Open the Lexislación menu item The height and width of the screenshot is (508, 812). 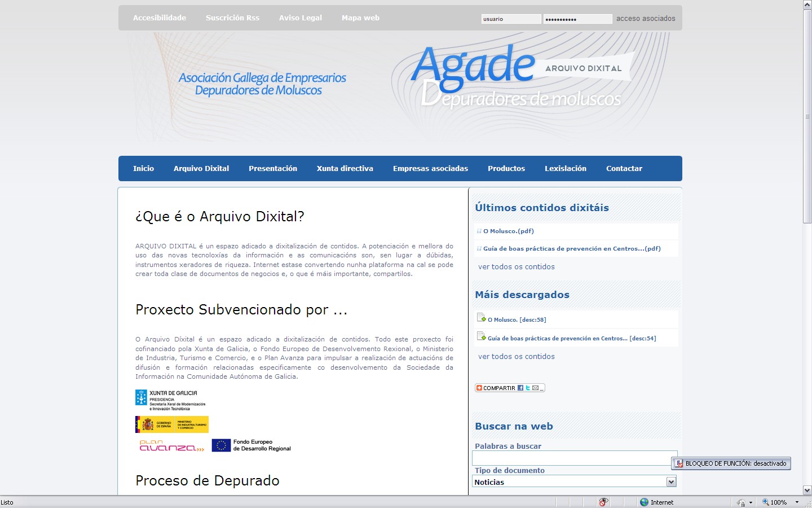(566, 168)
